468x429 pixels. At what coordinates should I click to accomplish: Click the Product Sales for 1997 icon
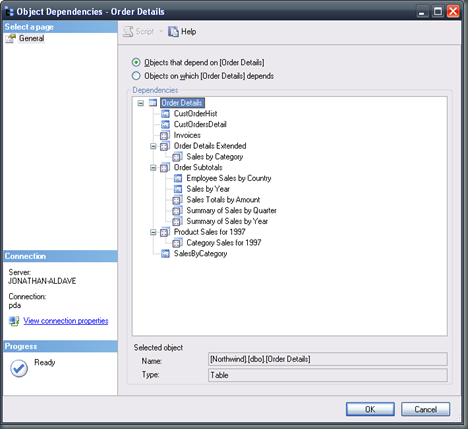coord(165,232)
